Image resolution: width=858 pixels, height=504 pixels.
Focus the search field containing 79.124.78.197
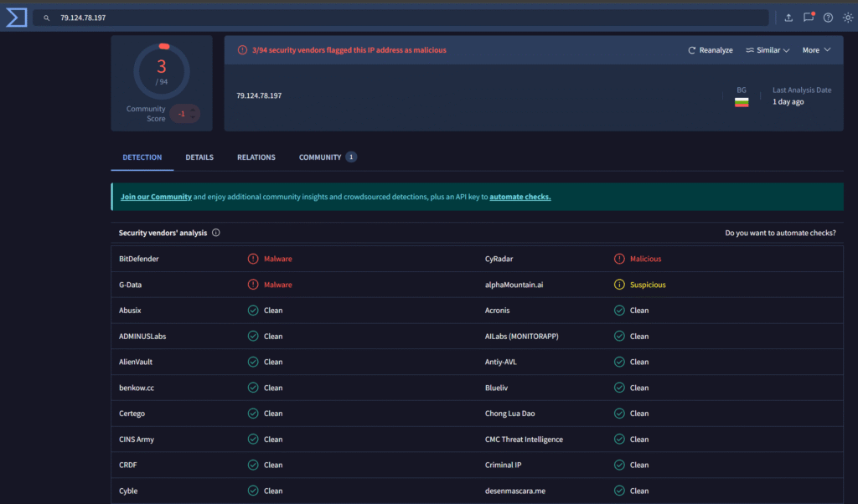pyautogui.click(x=401, y=18)
